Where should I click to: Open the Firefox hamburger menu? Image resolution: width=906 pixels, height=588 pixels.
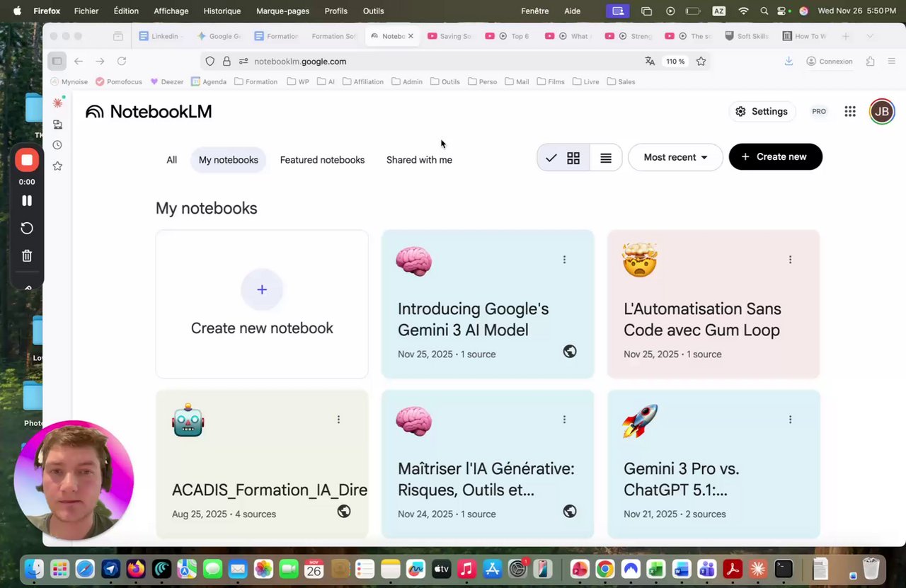tap(892, 62)
